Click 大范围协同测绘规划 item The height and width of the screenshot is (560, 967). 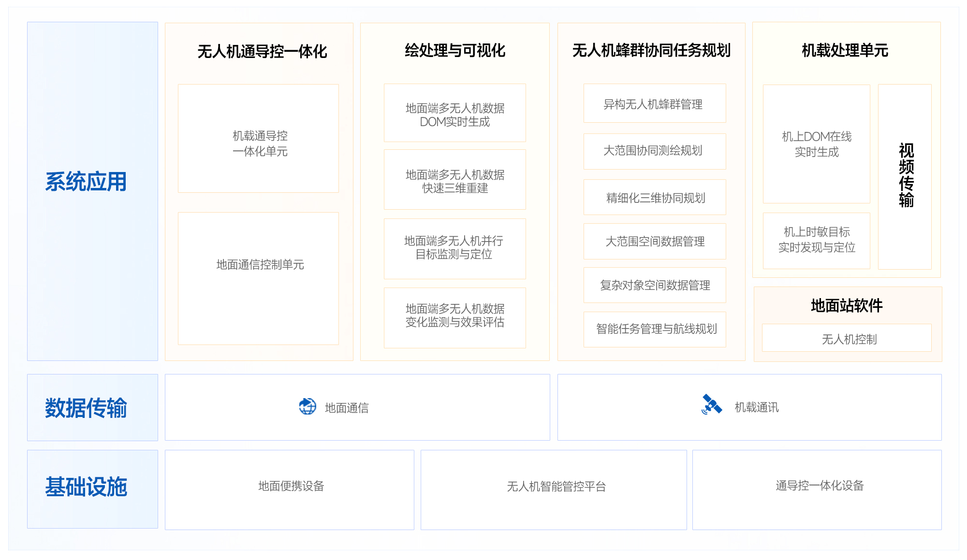point(654,151)
